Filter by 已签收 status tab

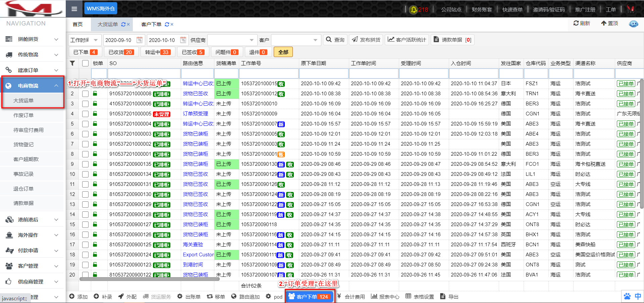tap(193, 52)
